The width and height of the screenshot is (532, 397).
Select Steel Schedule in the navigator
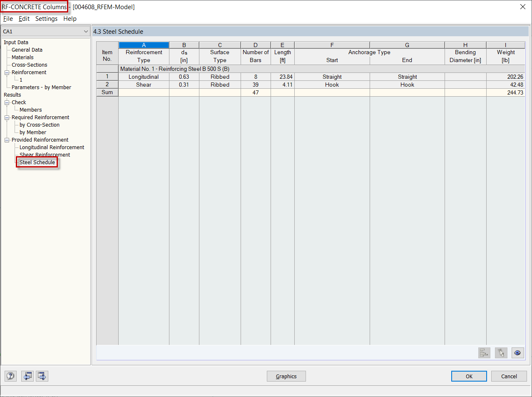(37, 162)
